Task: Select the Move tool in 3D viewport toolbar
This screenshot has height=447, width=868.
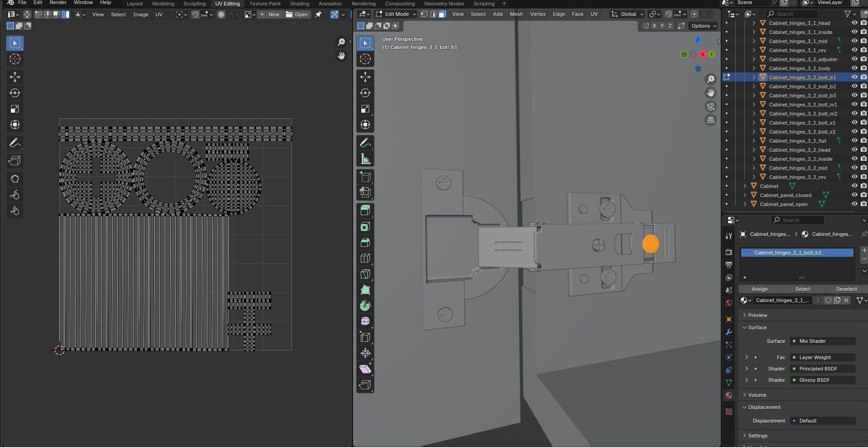Action: tap(365, 77)
